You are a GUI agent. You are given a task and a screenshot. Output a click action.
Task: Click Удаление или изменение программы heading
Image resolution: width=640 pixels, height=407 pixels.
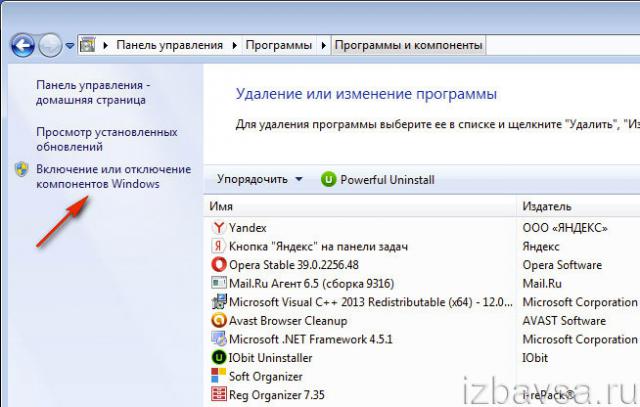pyautogui.click(x=366, y=94)
